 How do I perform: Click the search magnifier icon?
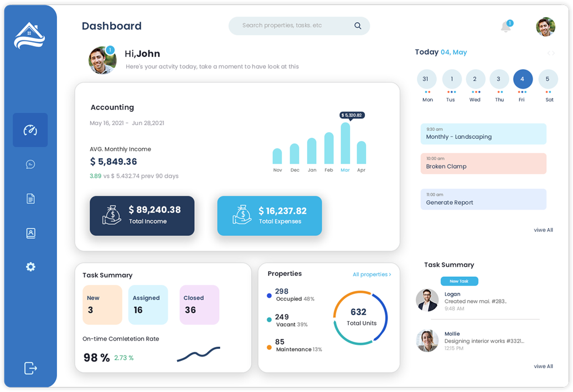point(358,25)
